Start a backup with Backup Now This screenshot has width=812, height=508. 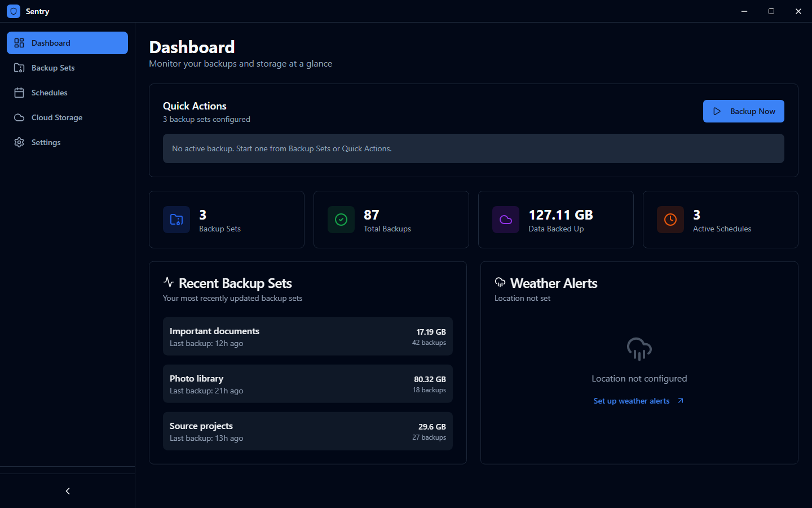743,111
